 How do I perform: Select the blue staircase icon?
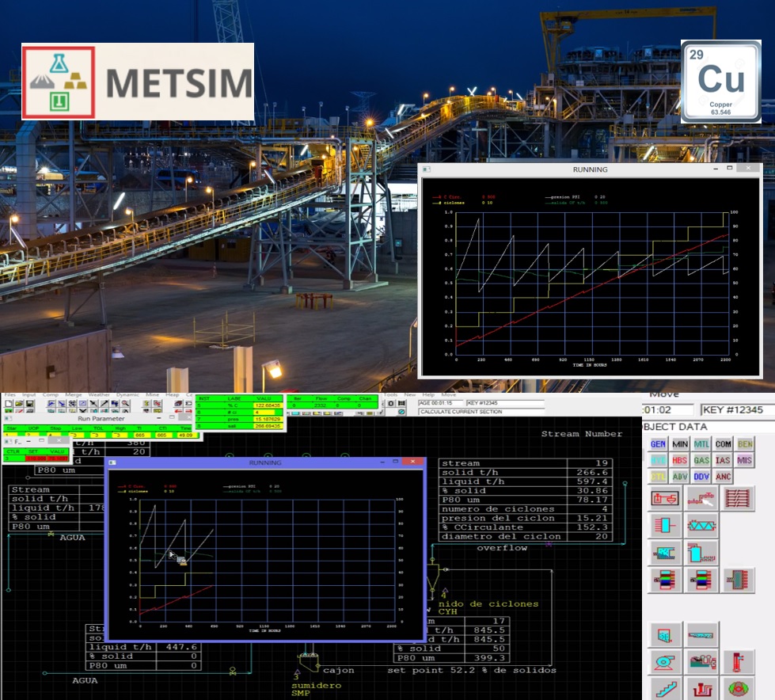(x=665, y=689)
